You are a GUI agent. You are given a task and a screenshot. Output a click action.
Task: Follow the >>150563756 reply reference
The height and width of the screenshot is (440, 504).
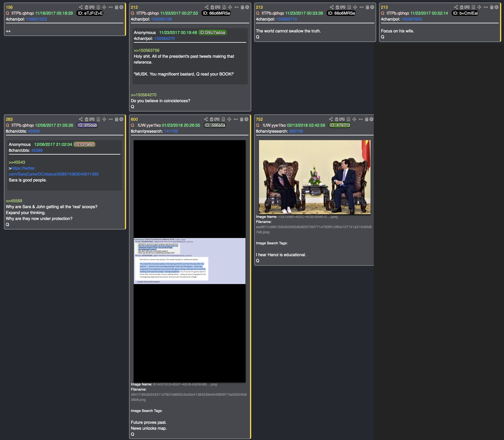point(147,50)
